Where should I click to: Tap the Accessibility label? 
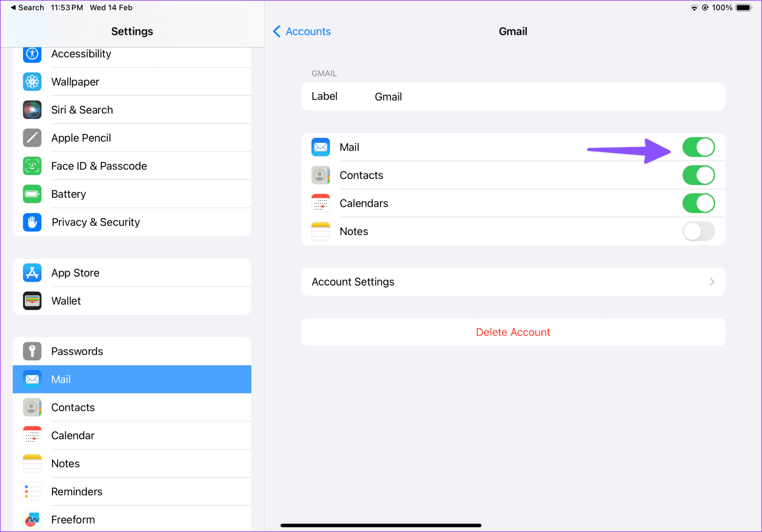81,54
